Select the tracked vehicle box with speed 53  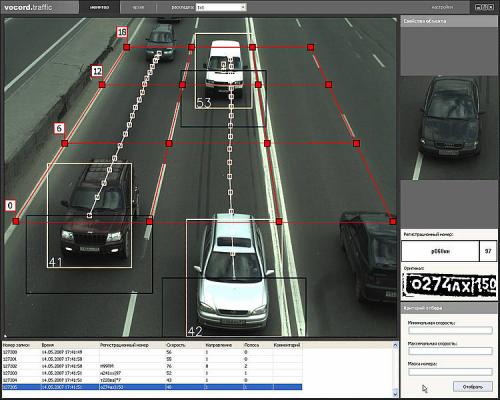[223, 71]
